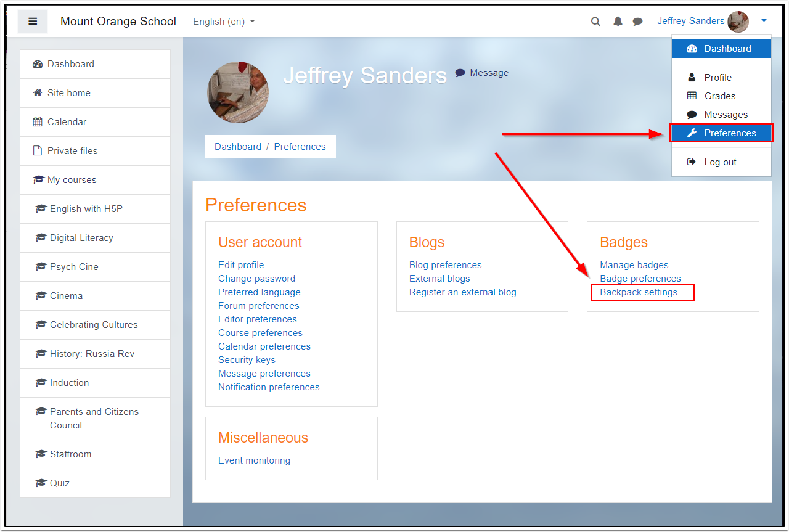Click the Calendar icon in sidebar
This screenshot has width=789, height=532.
pos(38,122)
